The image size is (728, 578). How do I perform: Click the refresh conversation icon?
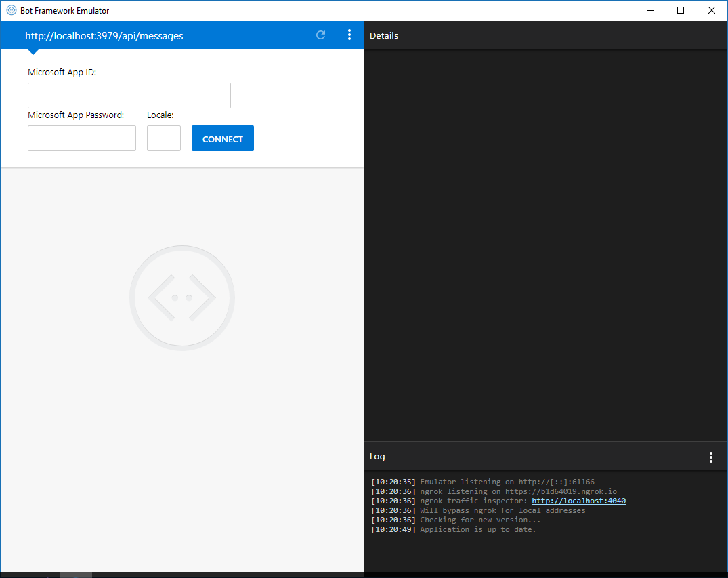[320, 35]
